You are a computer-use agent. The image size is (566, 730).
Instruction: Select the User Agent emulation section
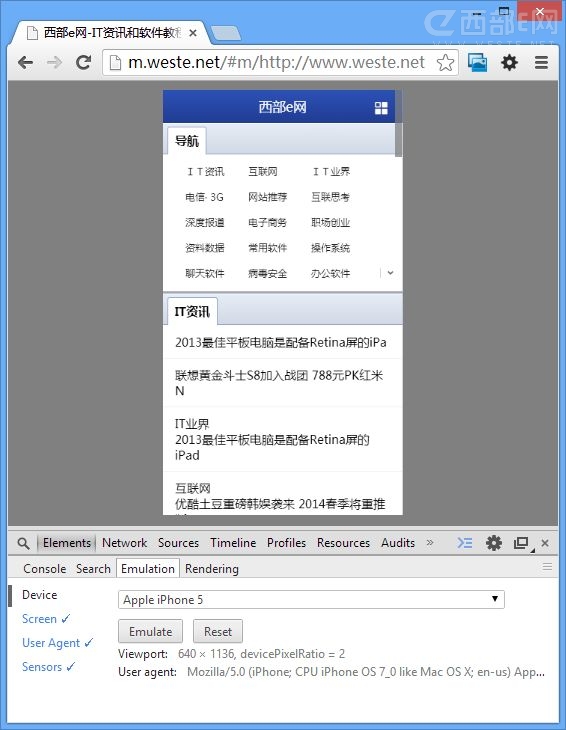[x=57, y=643]
